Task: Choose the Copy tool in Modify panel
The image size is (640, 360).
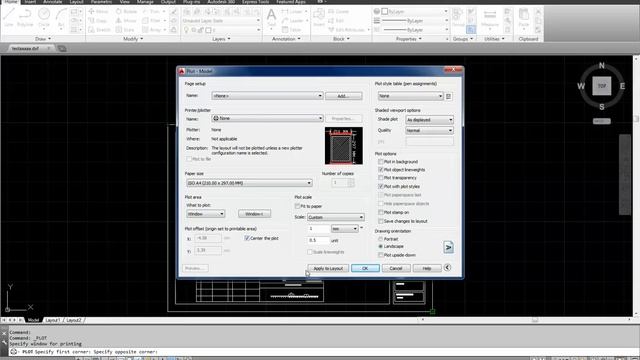Action: [98, 20]
